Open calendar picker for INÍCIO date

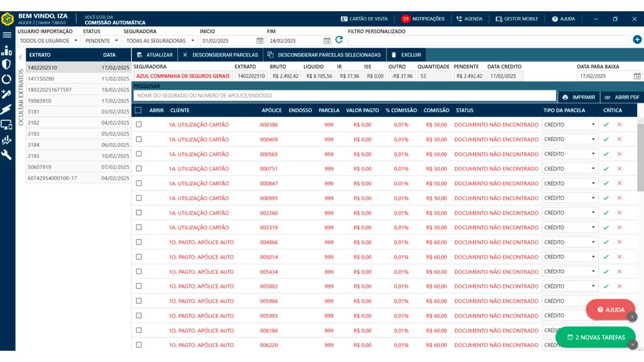(x=260, y=41)
